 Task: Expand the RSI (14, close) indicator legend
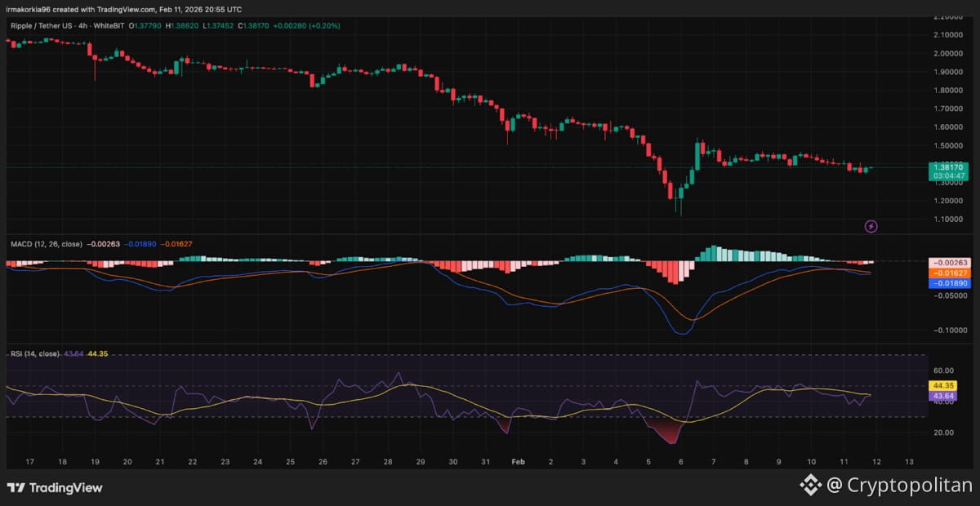tap(34, 353)
